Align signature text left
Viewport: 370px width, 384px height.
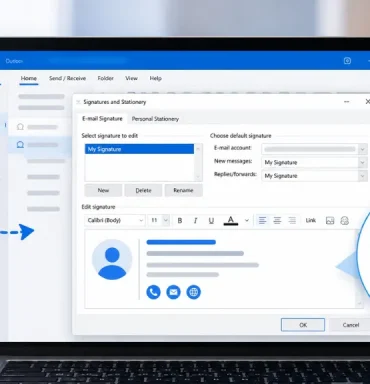coord(262,220)
